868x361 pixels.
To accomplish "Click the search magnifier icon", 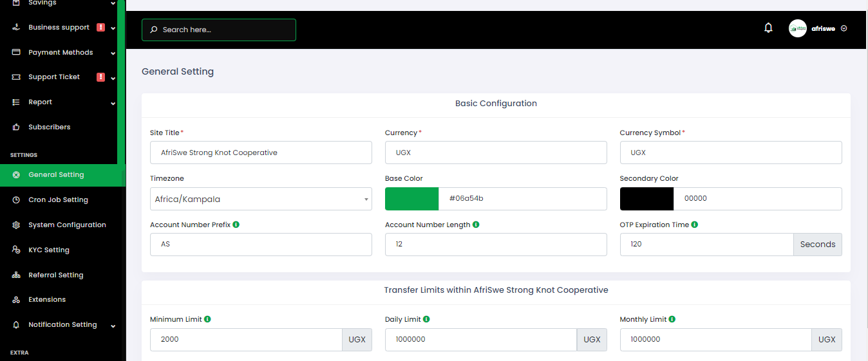I will point(154,30).
